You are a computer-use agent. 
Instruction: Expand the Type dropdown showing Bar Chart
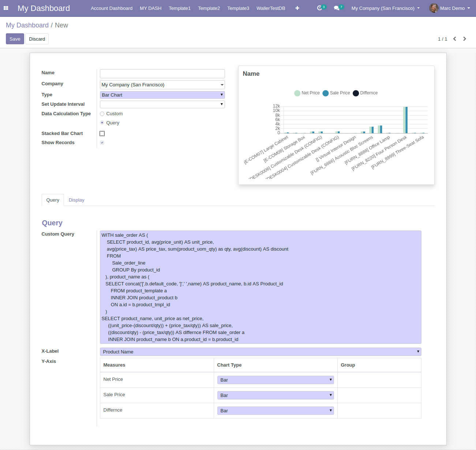(x=162, y=95)
